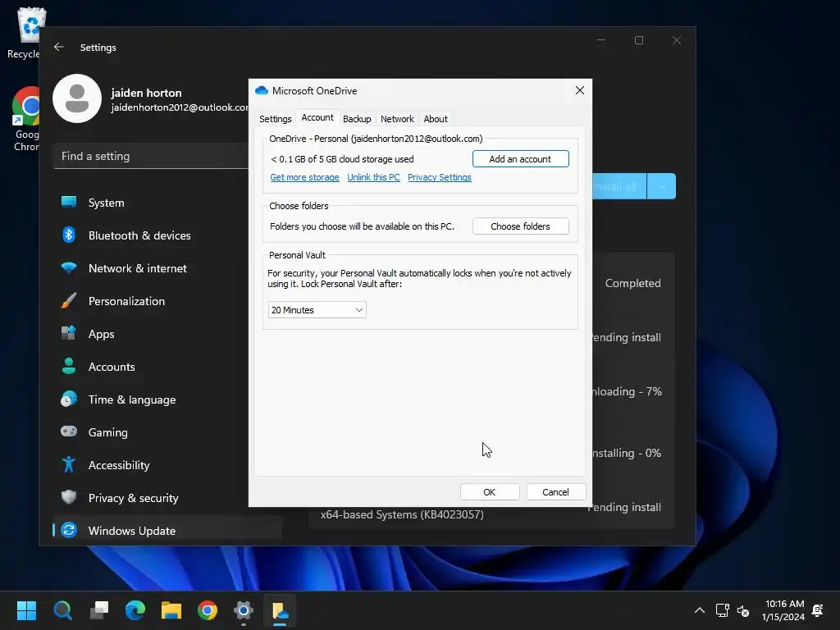Open Network & internet settings

click(x=167, y=268)
